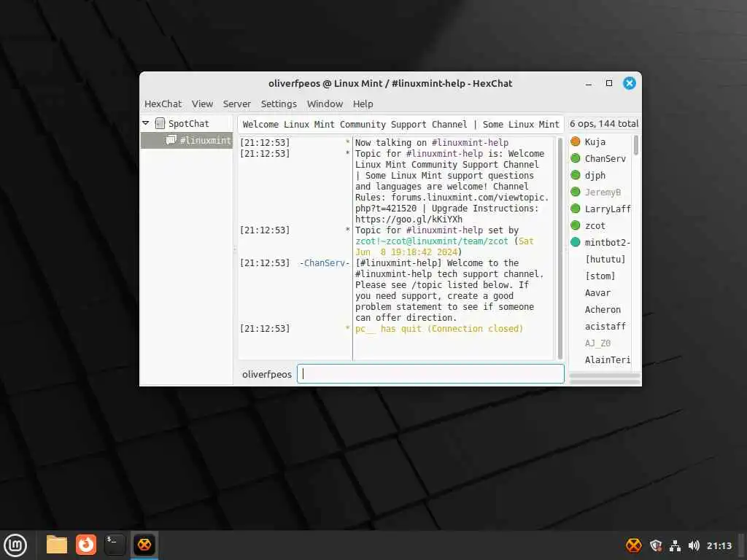This screenshot has height=560, width=747.
Task: Click the green op dot next to LarryLaff
Action: point(575,209)
